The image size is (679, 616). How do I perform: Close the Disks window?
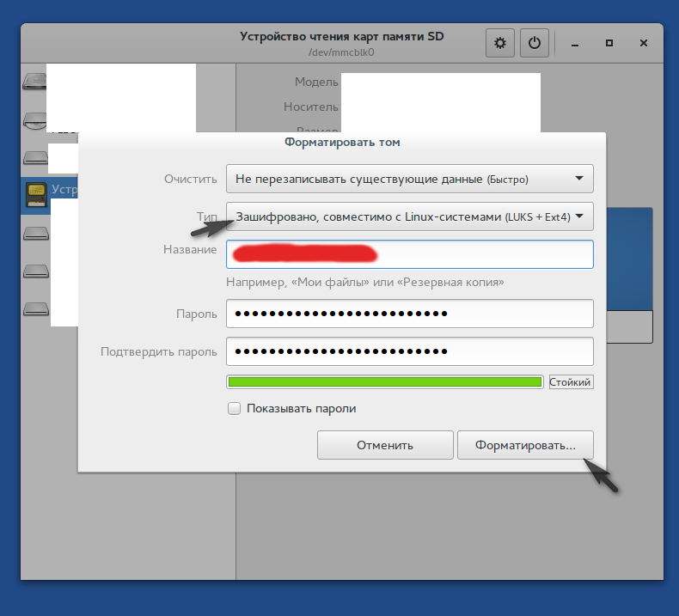(x=644, y=43)
